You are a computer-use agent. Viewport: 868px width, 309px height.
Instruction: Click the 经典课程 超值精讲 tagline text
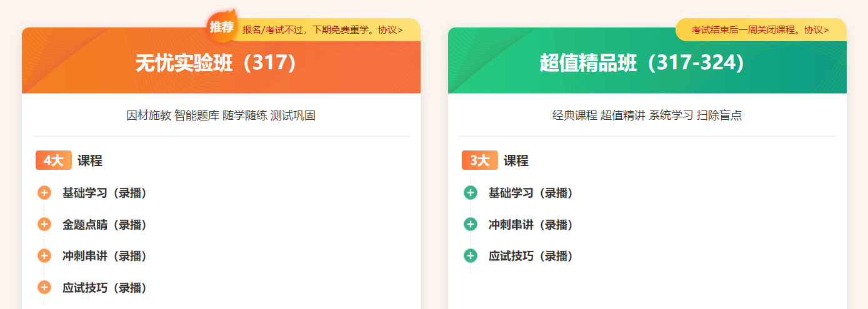point(647,115)
